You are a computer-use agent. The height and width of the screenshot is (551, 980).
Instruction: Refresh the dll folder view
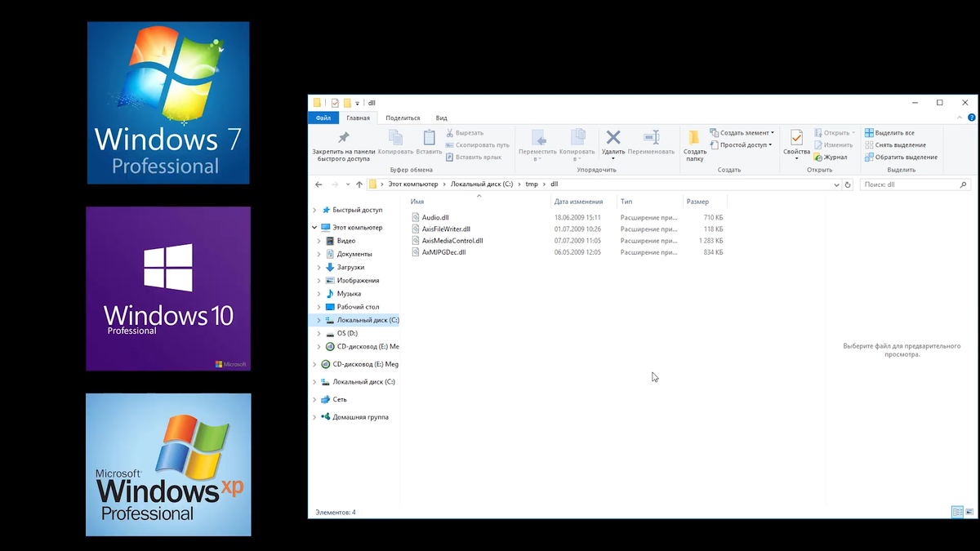848,184
